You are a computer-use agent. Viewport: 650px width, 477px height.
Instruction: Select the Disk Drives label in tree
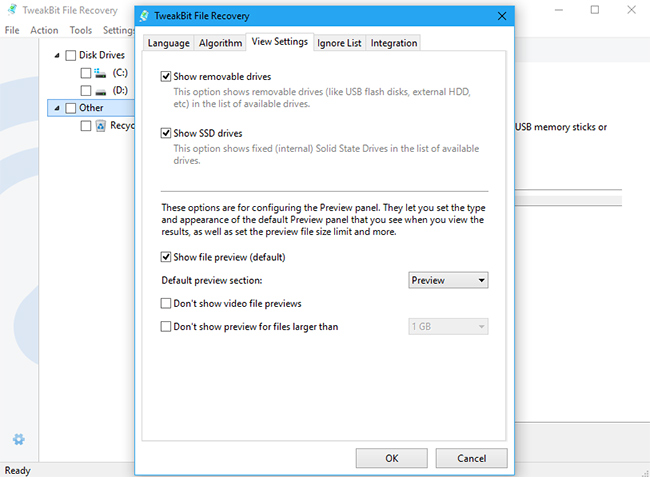tap(102, 55)
